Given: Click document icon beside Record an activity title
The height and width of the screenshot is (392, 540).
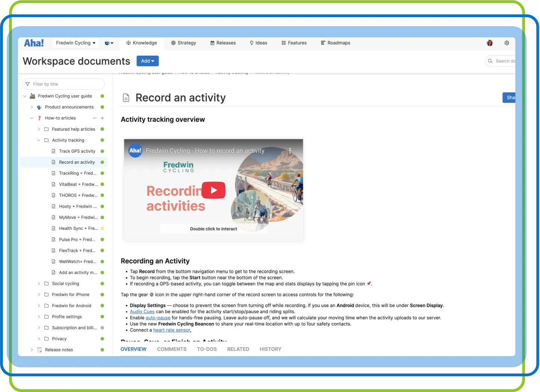Looking at the screenshot, I should pyautogui.click(x=126, y=98).
